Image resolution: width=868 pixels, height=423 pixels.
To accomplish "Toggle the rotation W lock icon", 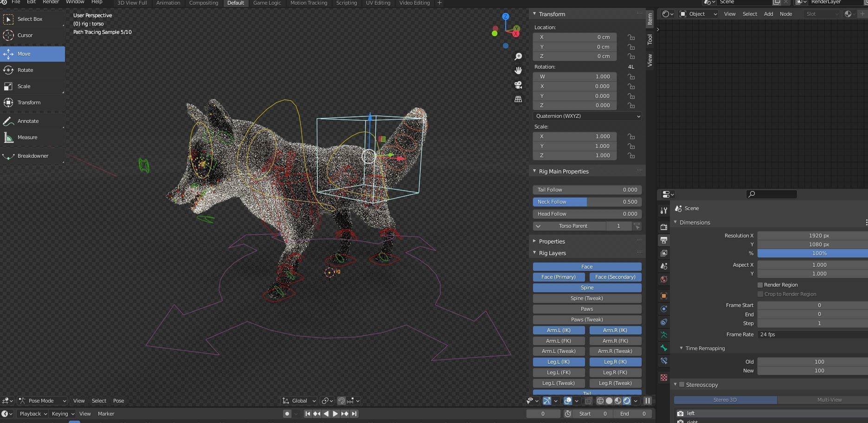I will [631, 77].
